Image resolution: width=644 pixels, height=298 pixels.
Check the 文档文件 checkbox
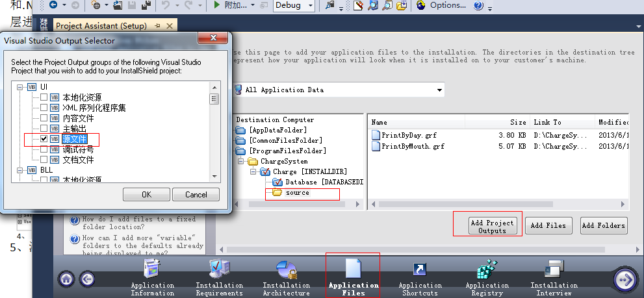click(x=44, y=159)
